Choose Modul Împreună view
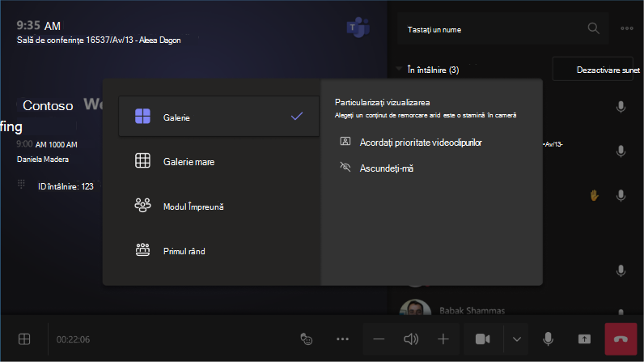644x362 pixels. click(218, 207)
